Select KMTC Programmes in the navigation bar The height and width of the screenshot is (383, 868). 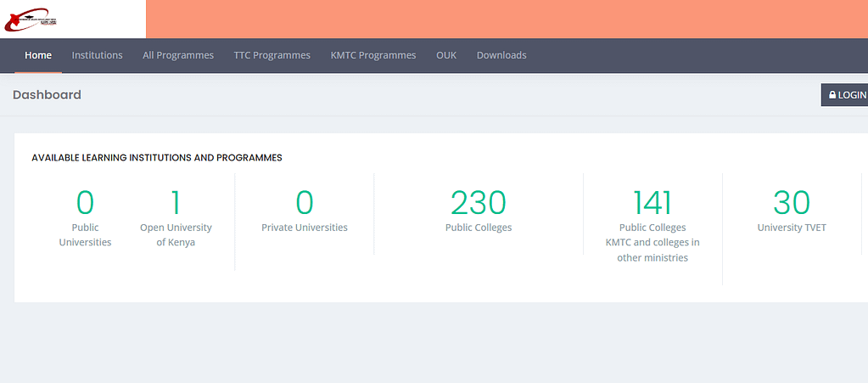tap(373, 55)
